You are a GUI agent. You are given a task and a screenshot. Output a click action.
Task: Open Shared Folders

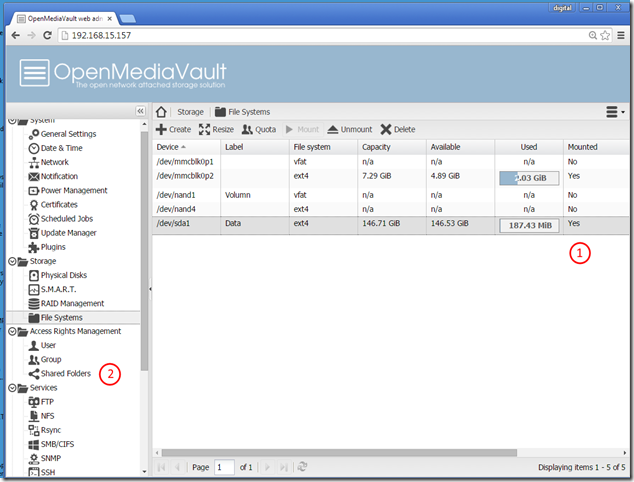pyautogui.click(x=60, y=374)
